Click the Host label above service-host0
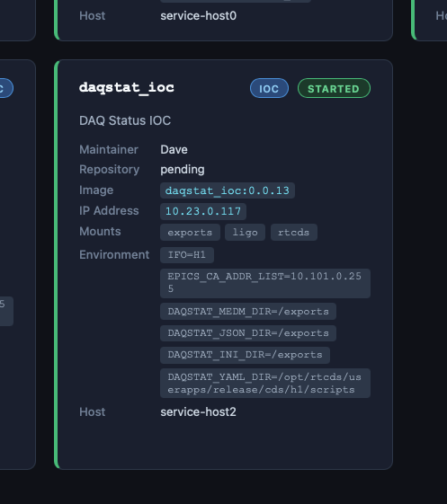Screen dimensions: 447x504 pyautogui.click(x=92, y=16)
